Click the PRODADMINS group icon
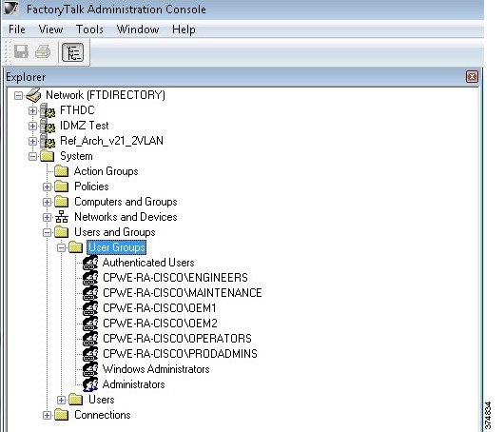 [90, 354]
